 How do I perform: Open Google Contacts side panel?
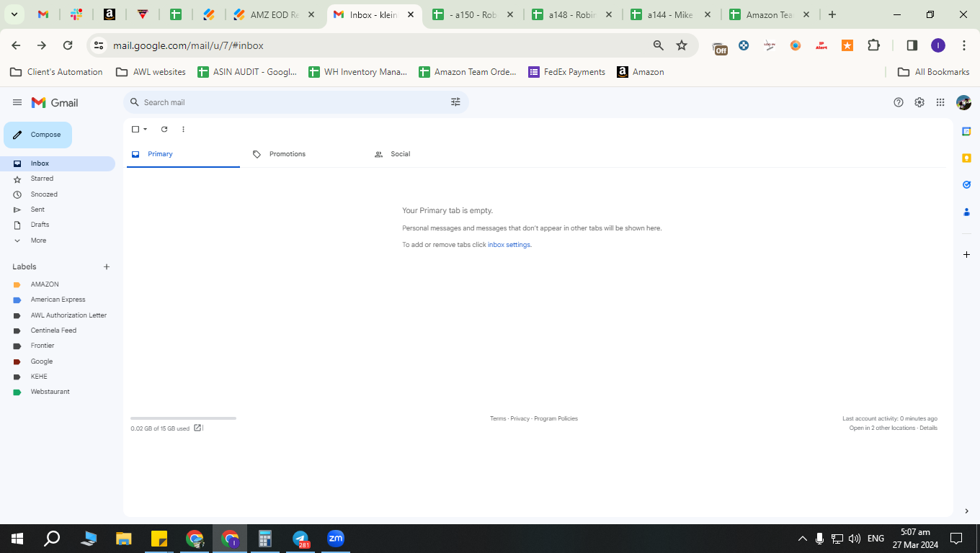click(966, 212)
